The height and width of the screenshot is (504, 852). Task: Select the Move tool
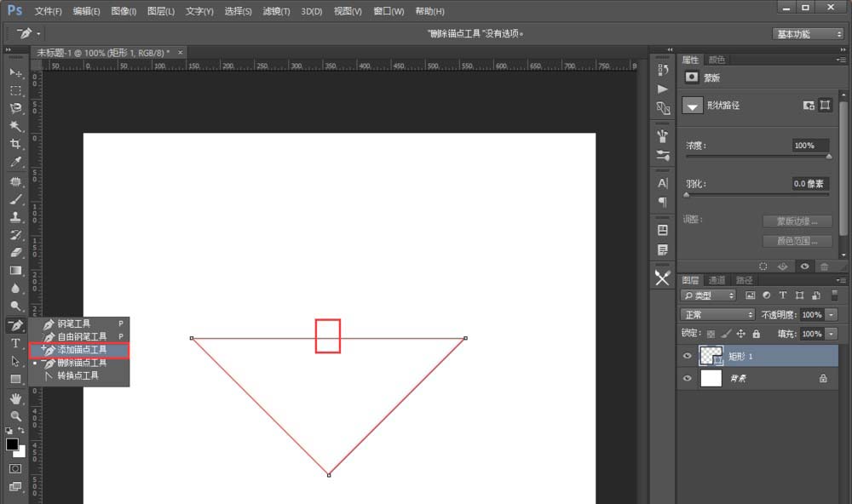(15, 73)
